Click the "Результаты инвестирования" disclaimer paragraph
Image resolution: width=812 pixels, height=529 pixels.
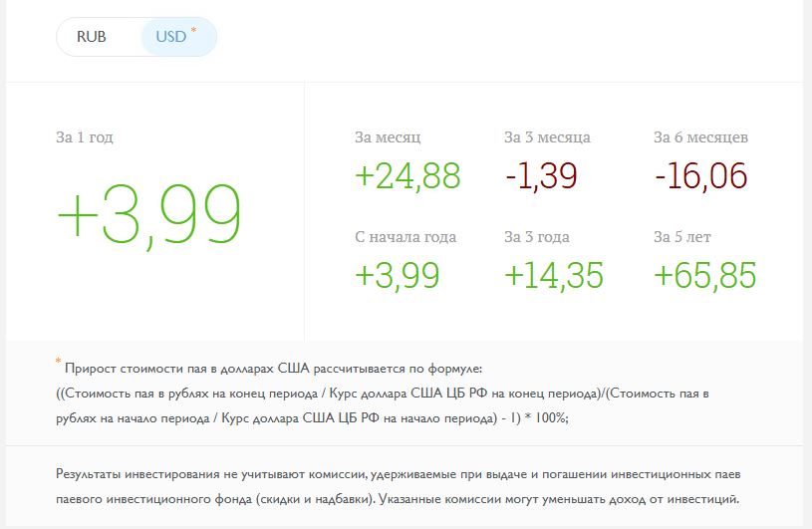(399, 485)
